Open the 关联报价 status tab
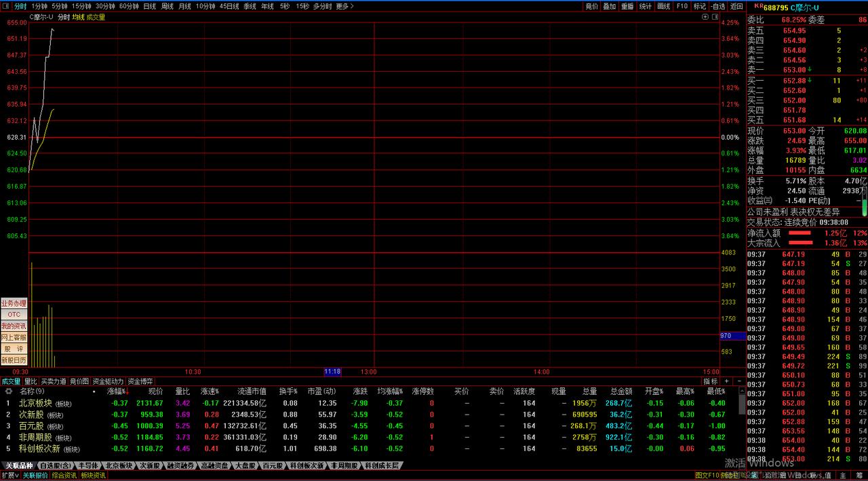868x481 pixels. [35, 476]
